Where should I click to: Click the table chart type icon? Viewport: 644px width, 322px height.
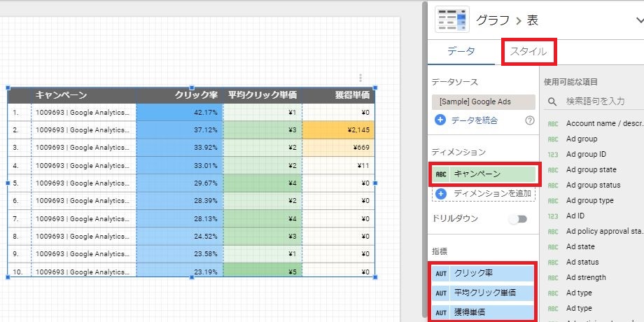451,20
